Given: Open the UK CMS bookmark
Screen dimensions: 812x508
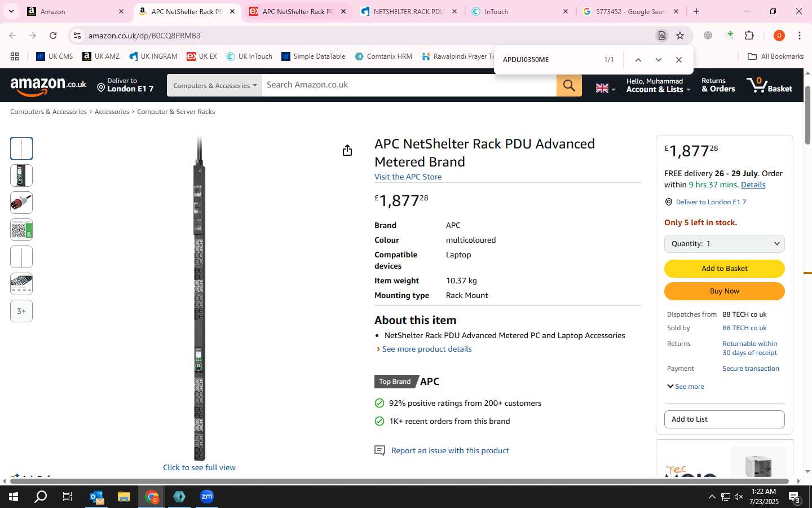Looking at the screenshot, I should click(55, 56).
